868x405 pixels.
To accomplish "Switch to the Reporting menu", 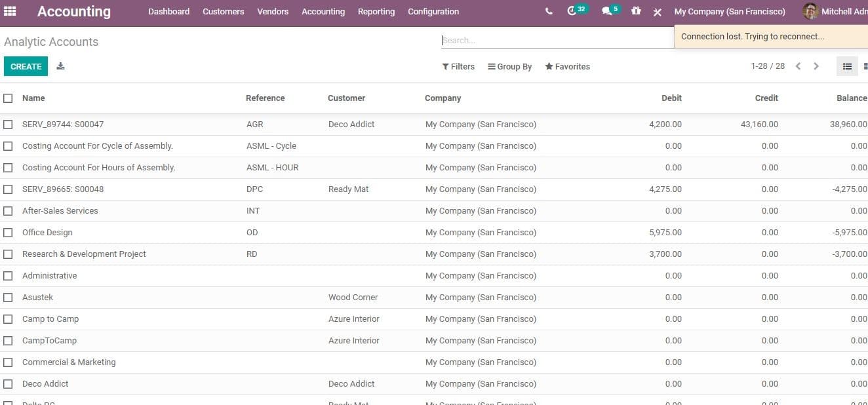I will click(x=376, y=11).
